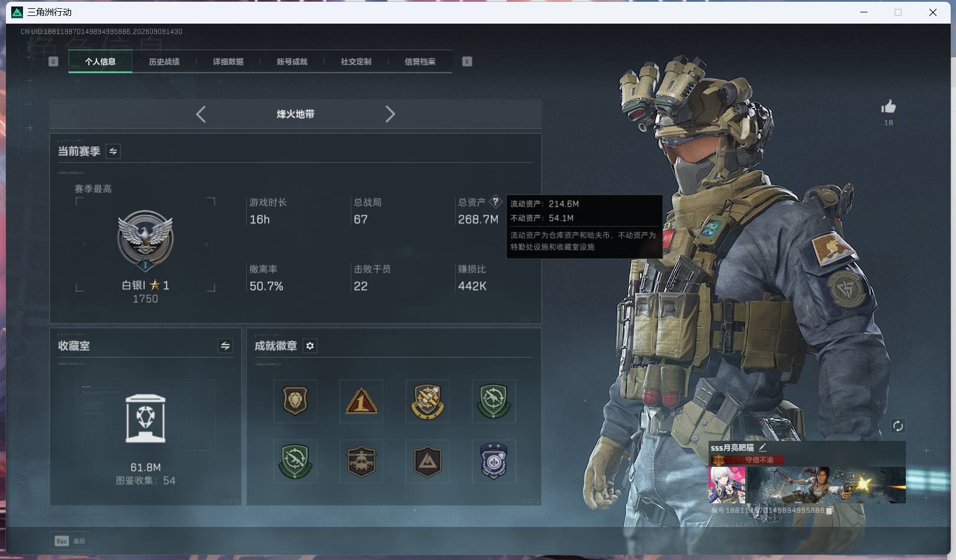This screenshot has height=560, width=956.
Task: Click the like count 18
Action: click(889, 123)
